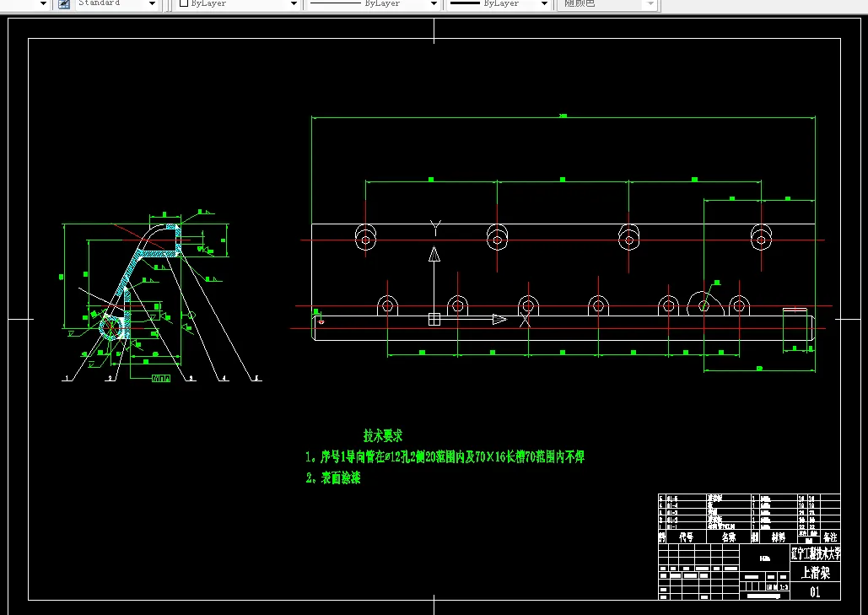Click the 名称 column header in parts list

point(729,537)
